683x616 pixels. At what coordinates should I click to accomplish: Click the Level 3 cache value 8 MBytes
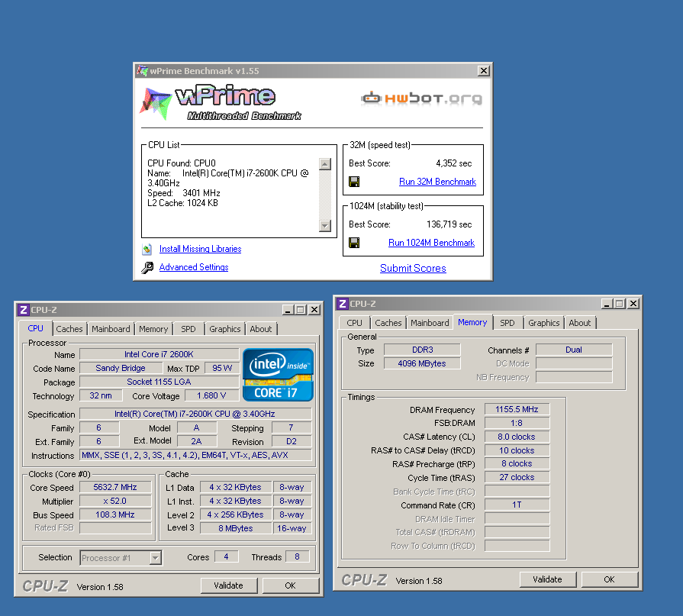click(x=236, y=528)
